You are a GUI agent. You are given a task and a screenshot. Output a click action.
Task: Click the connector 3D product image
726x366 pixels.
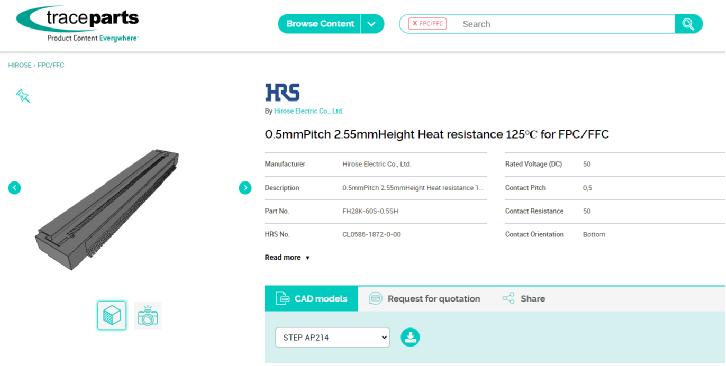107,209
